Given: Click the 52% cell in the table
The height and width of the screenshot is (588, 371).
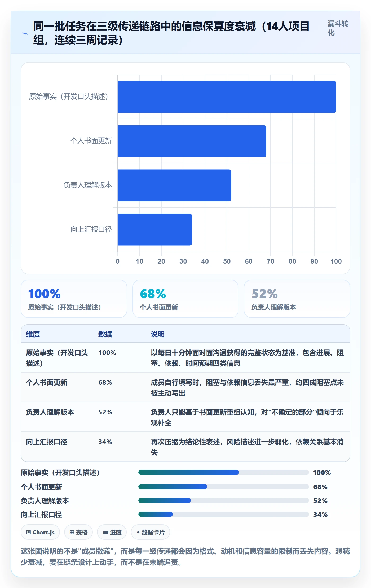Looking at the screenshot, I should point(105,412).
